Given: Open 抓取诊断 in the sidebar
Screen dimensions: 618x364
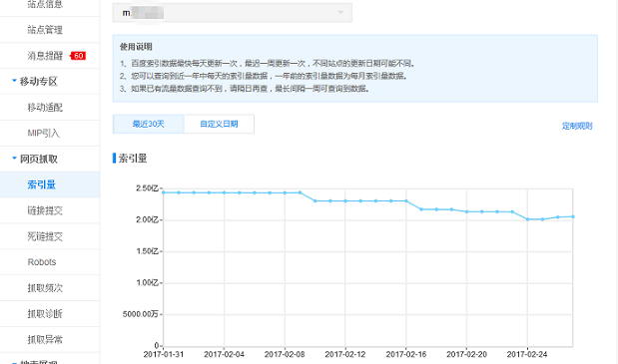Looking at the screenshot, I should point(45,313).
